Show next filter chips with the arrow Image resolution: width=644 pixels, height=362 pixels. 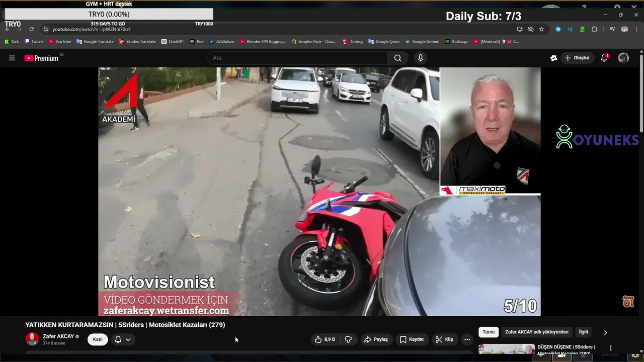(605, 332)
